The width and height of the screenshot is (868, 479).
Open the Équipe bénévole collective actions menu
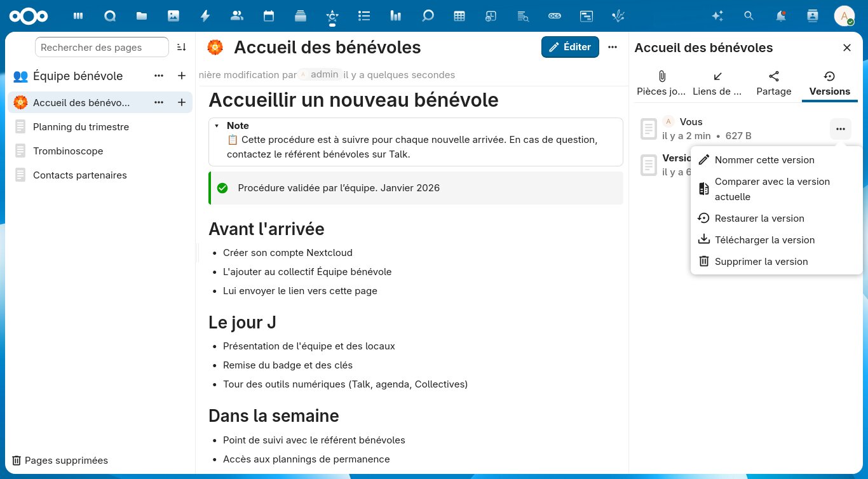point(159,76)
